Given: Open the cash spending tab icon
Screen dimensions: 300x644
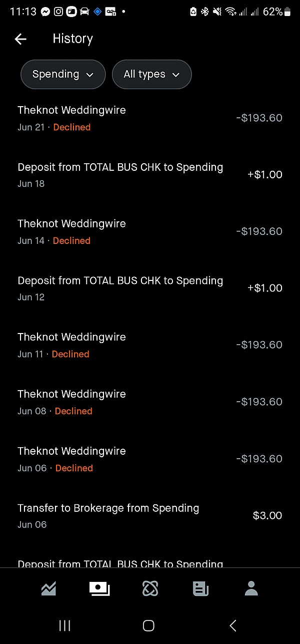Looking at the screenshot, I should pyautogui.click(x=99, y=589).
